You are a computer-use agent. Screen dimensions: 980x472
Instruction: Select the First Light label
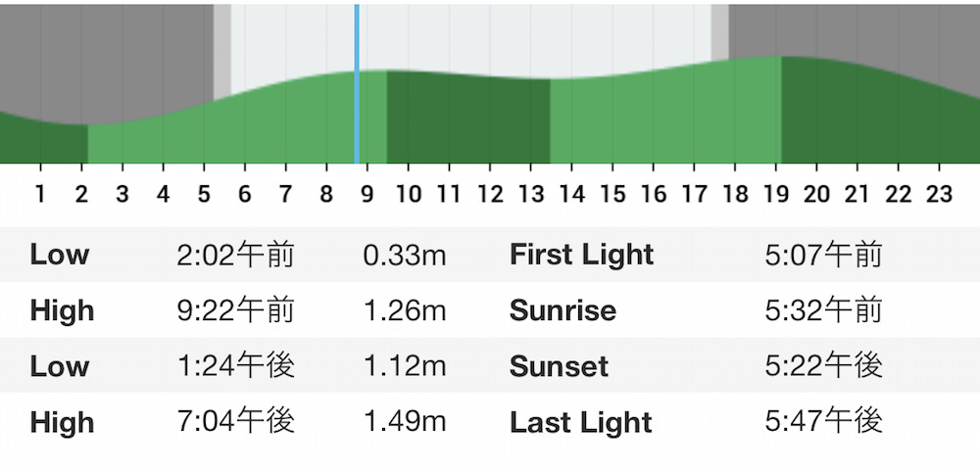pos(582,255)
